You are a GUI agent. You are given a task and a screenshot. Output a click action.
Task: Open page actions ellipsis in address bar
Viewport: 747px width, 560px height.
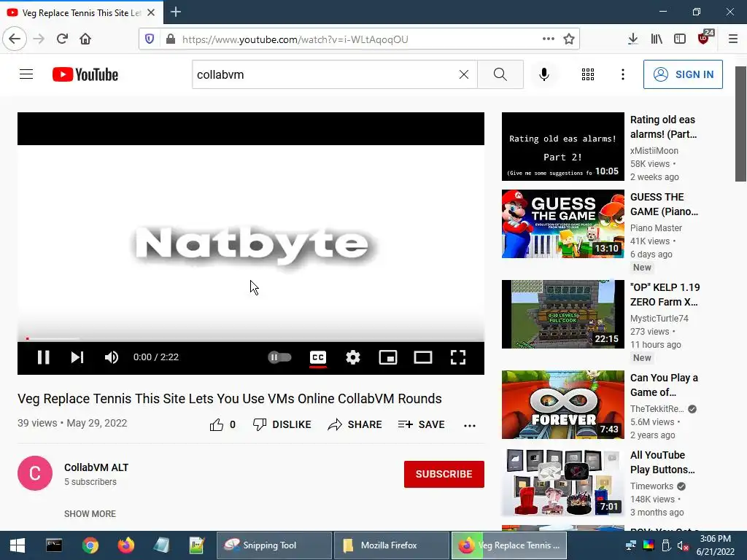(x=549, y=39)
